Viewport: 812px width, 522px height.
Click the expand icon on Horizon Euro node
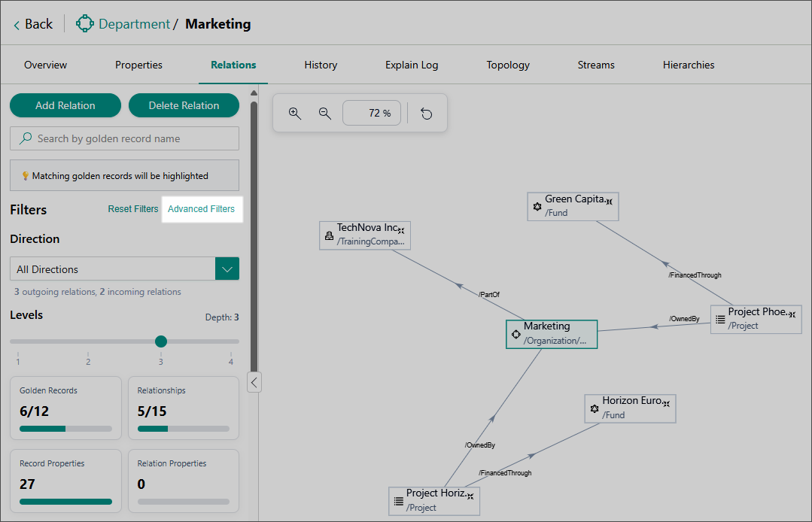pos(667,403)
